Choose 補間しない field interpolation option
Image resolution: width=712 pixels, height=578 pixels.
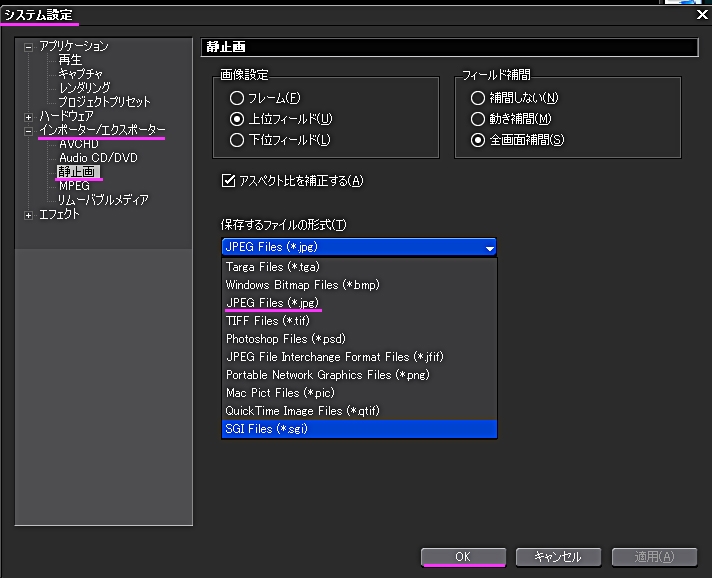point(478,98)
